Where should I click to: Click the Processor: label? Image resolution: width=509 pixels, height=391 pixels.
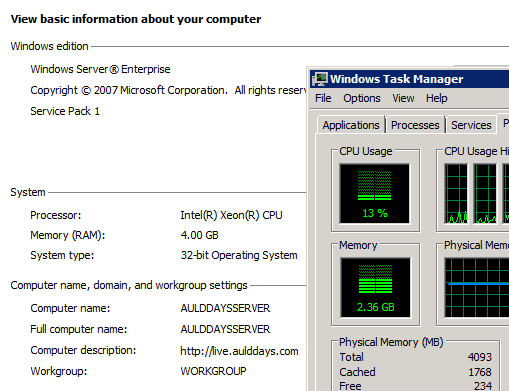pos(56,215)
